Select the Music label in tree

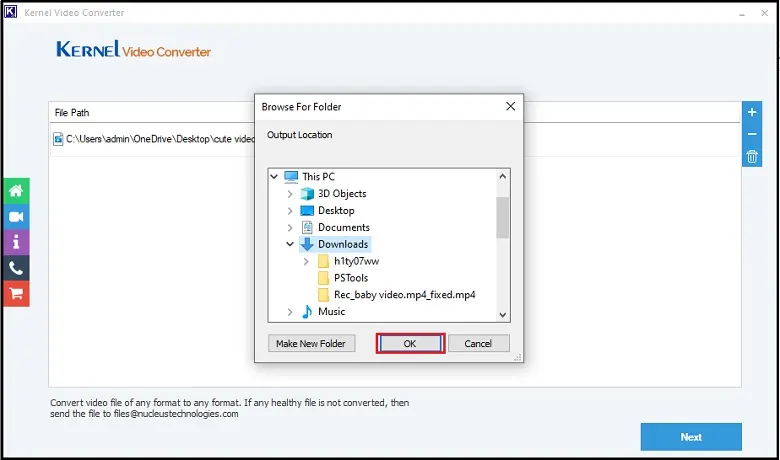tap(332, 311)
